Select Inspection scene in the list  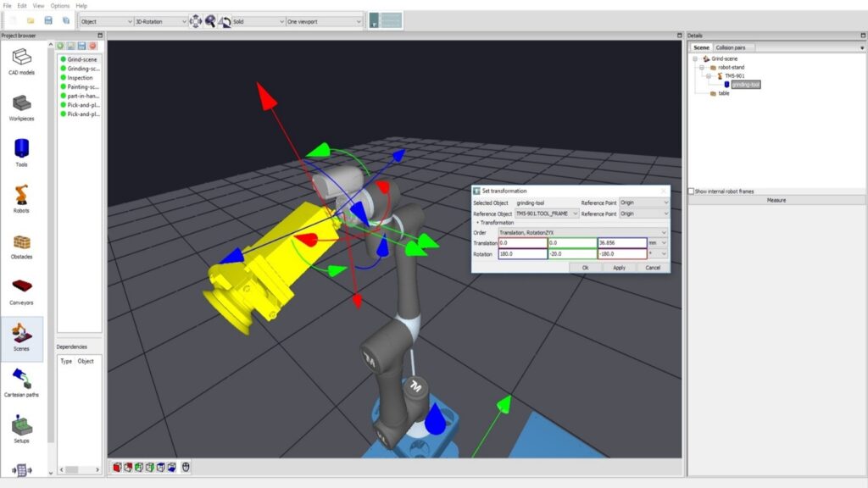point(80,78)
